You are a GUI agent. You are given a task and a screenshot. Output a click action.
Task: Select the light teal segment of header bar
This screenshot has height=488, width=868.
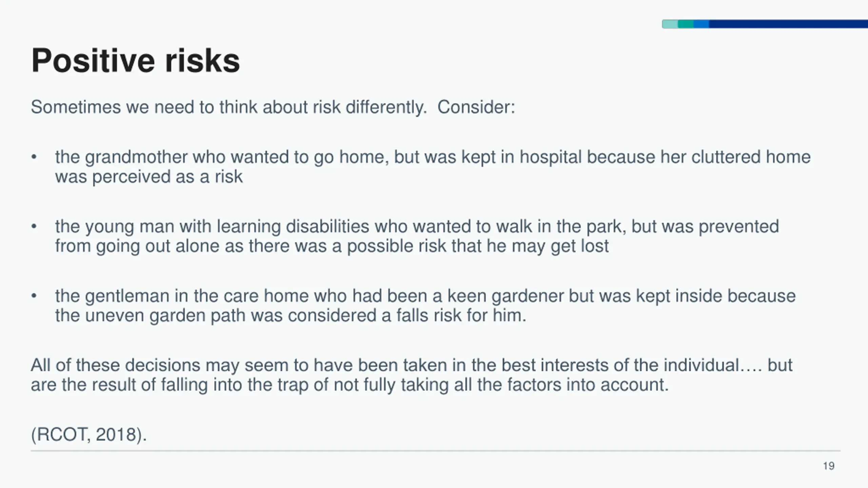(670, 24)
